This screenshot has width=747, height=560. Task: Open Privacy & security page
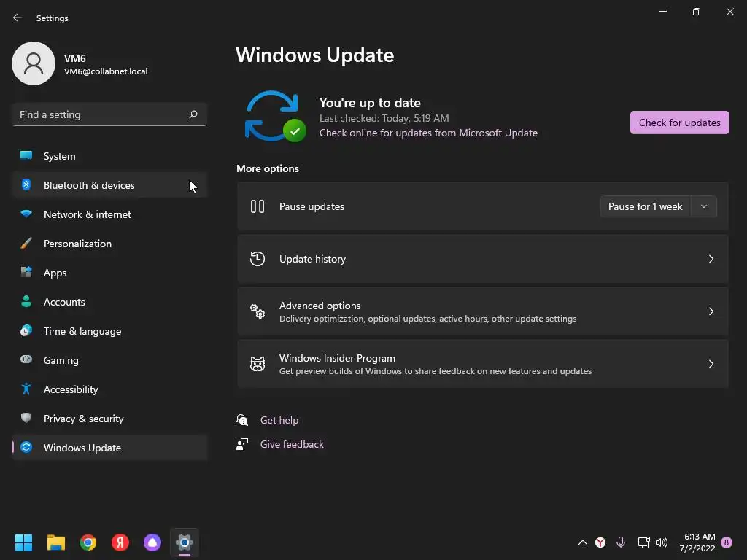(x=109, y=418)
